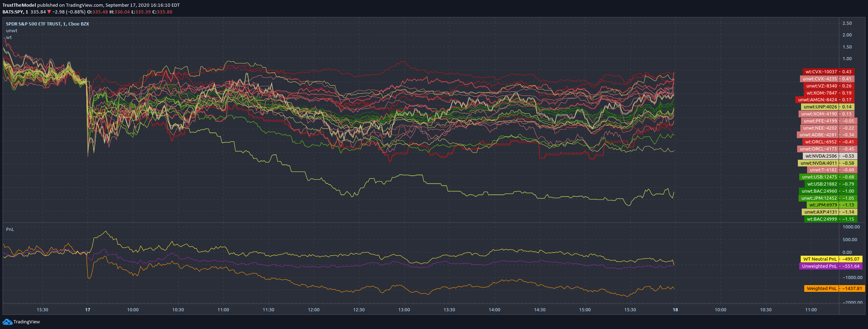Select the unwt:VZ:-8340 label
Screen dimensions: 868x329
pyautogui.click(x=829, y=86)
